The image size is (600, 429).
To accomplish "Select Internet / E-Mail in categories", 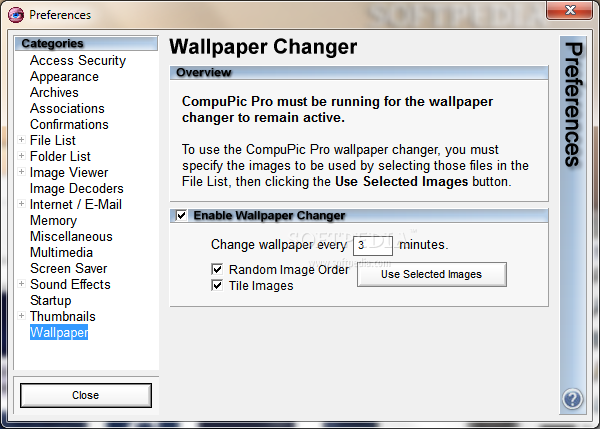I will tap(76, 204).
